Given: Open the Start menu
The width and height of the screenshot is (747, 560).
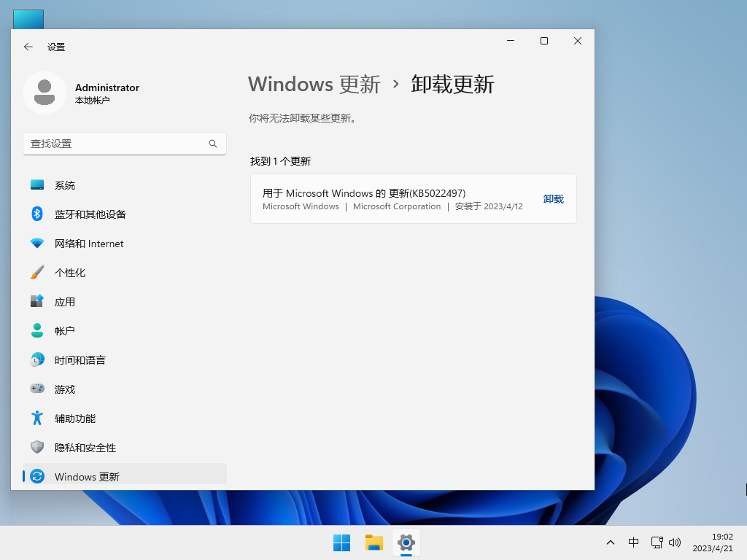Looking at the screenshot, I should pos(341,542).
